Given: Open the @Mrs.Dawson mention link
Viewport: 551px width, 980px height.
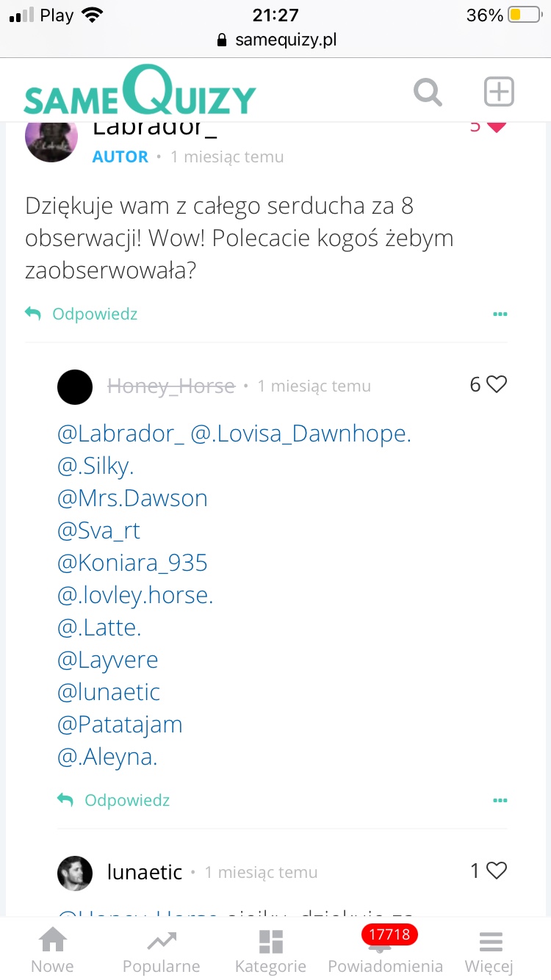Looking at the screenshot, I should (132, 498).
